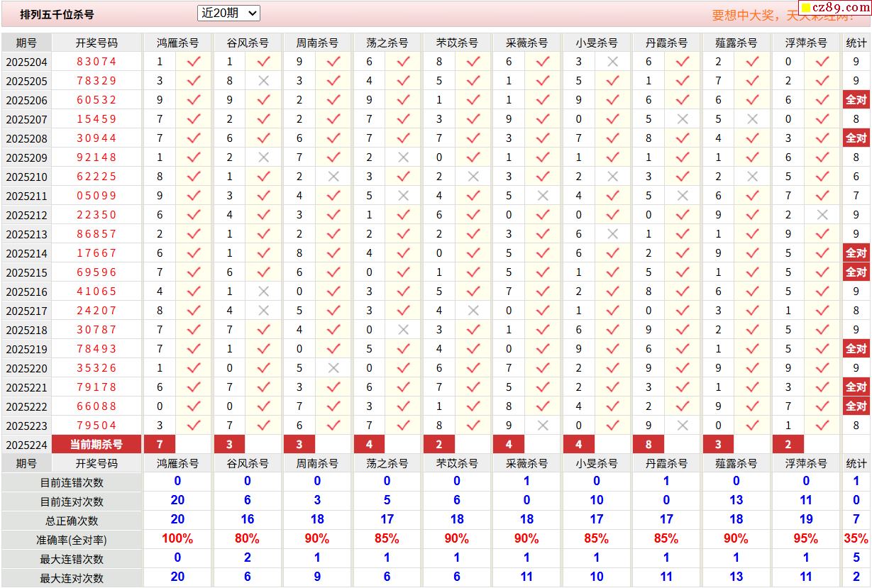This screenshot has width=872, height=588.
Task: Click the 最大连对次数 row label
Action: tap(72, 578)
